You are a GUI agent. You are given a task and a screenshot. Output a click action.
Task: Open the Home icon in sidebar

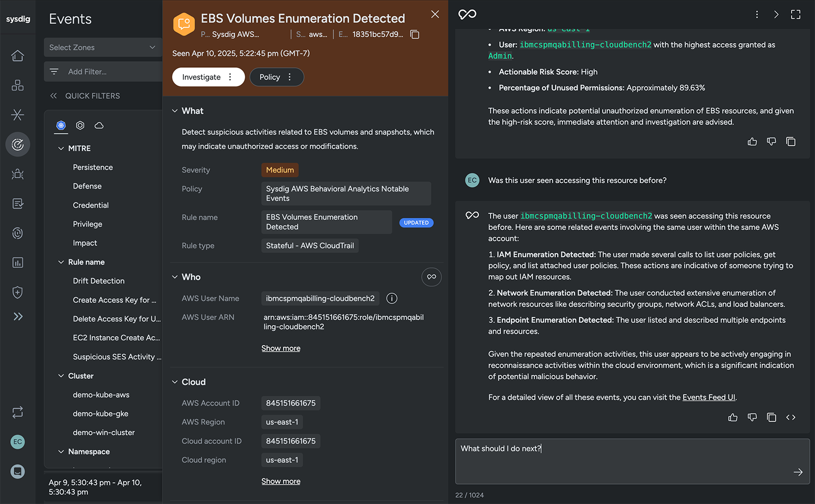point(18,55)
